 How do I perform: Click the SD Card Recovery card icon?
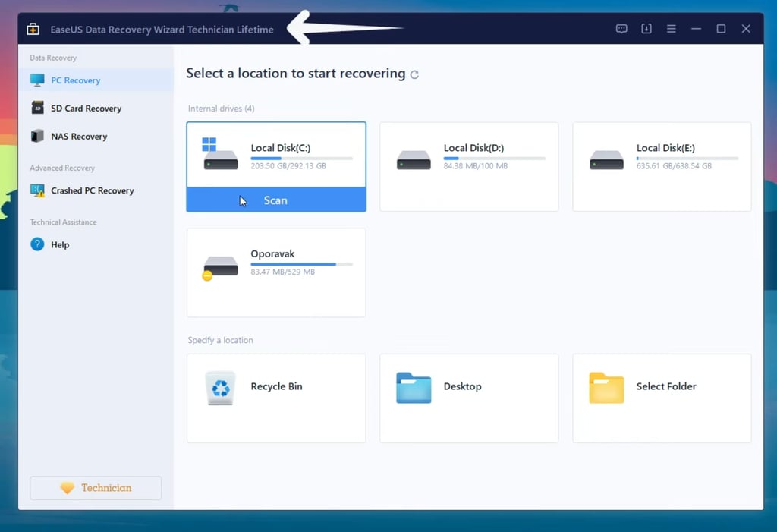point(38,108)
